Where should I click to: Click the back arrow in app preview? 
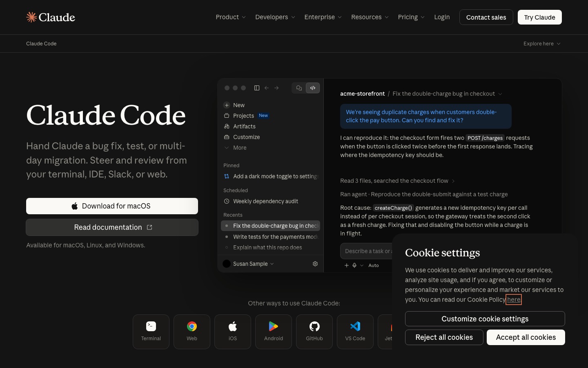tap(267, 88)
